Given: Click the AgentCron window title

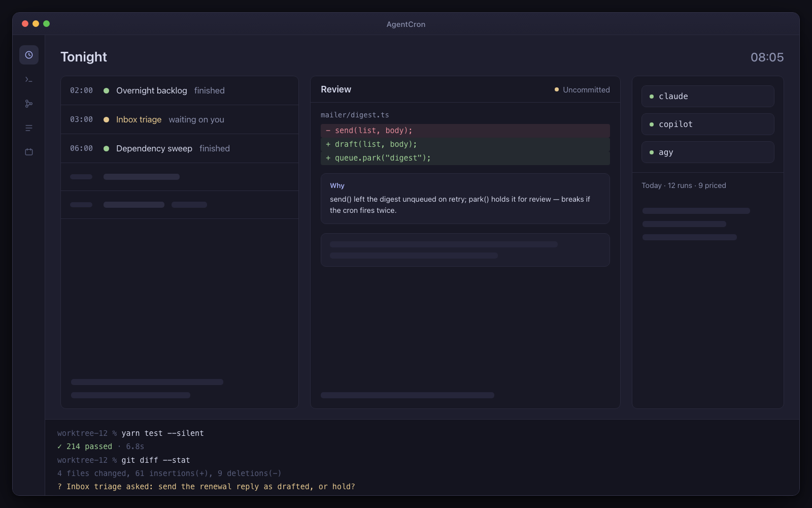Looking at the screenshot, I should point(406,24).
